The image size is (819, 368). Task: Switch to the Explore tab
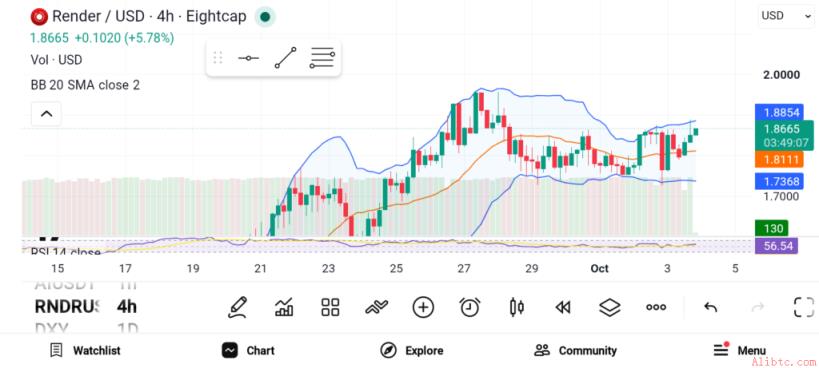coord(412,351)
